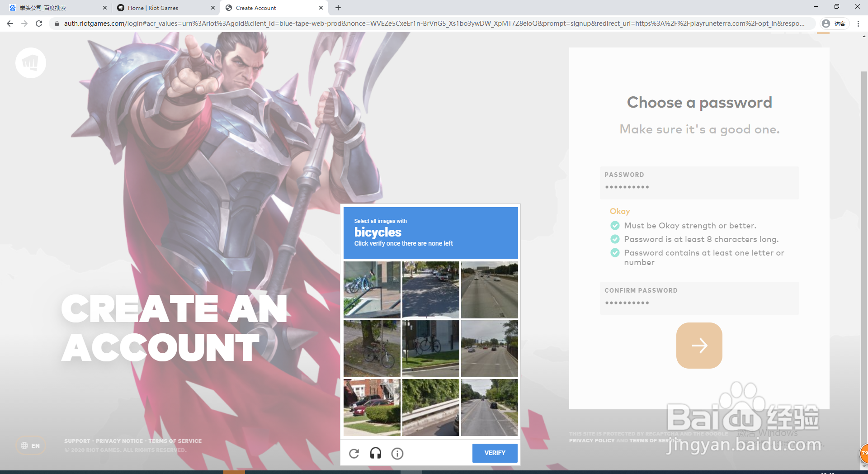Screen dimensions: 868x474
Task: Focus the CONFIRM PASSWORD input field
Action: pyautogui.click(x=699, y=299)
